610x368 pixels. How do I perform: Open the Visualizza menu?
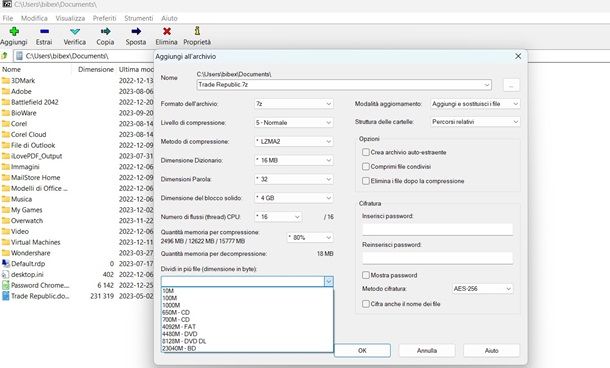coord(70,18)
